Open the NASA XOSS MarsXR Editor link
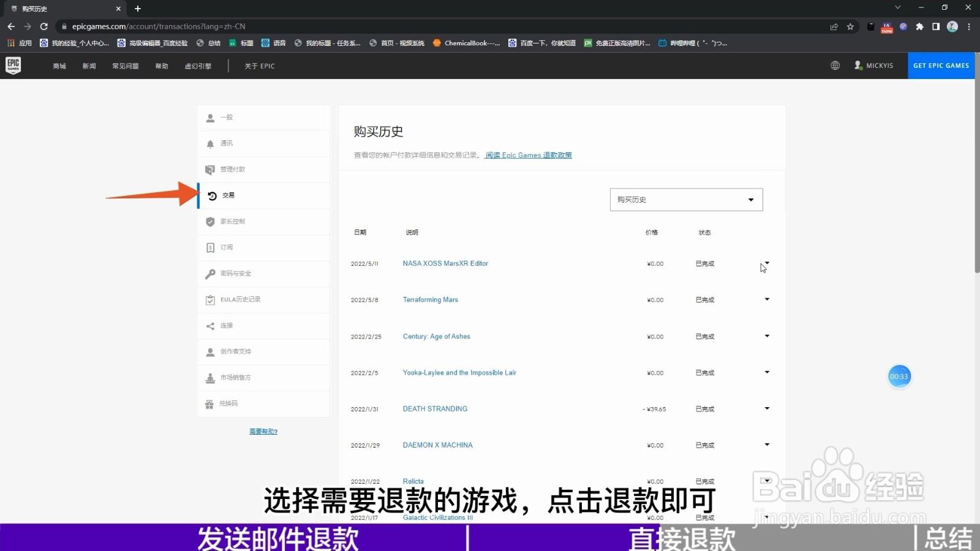The width and height of the screenshot is (980, 551). coord(445,263)
